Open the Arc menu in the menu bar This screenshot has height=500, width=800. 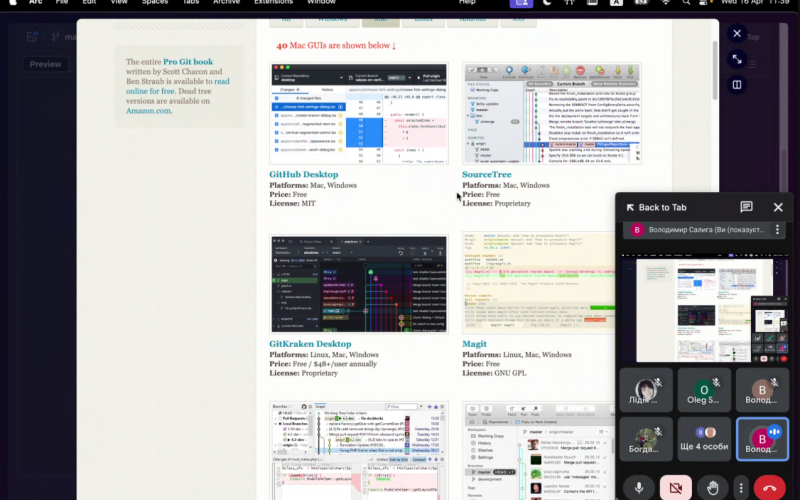[35, 2]
